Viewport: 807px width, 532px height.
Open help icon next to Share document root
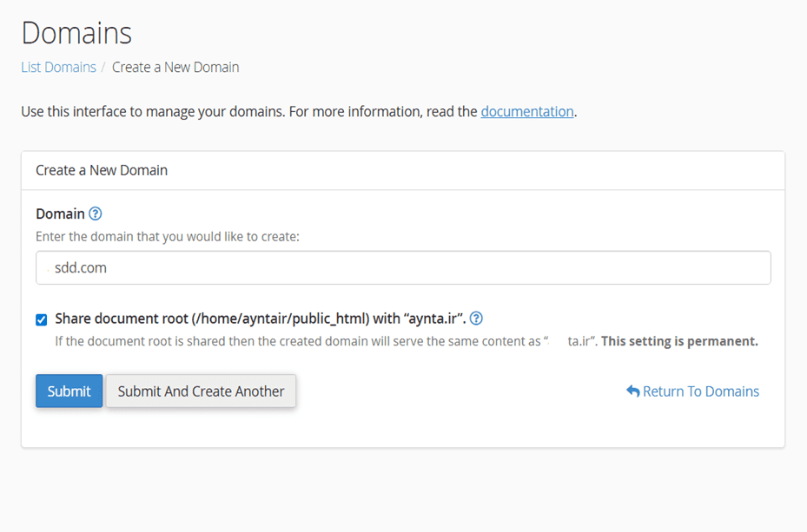tap(476, 319)
